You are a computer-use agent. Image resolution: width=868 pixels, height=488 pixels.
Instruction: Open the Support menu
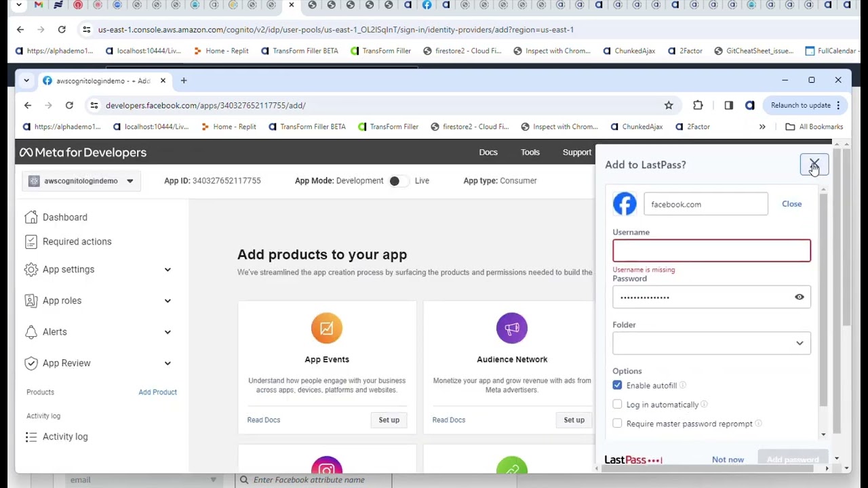coord(577,152)
